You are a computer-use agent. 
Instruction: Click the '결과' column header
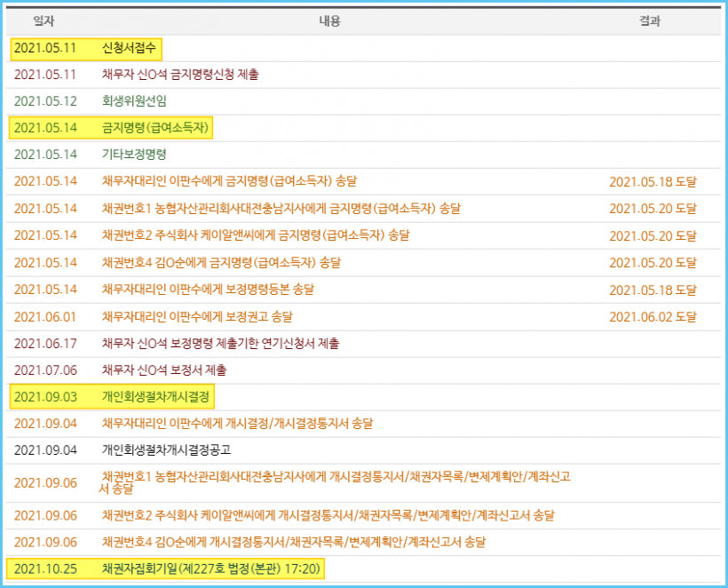click(650, 21)
